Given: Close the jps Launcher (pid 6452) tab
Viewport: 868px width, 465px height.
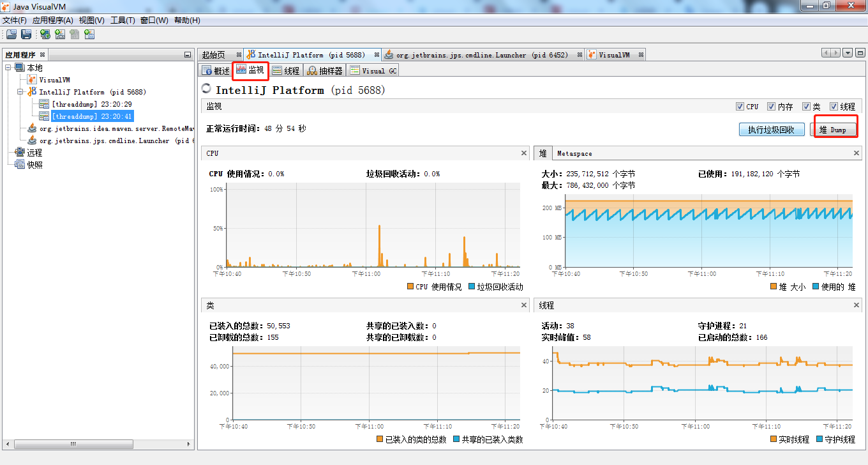Looking at the screenshot, I should click(580, 55).
